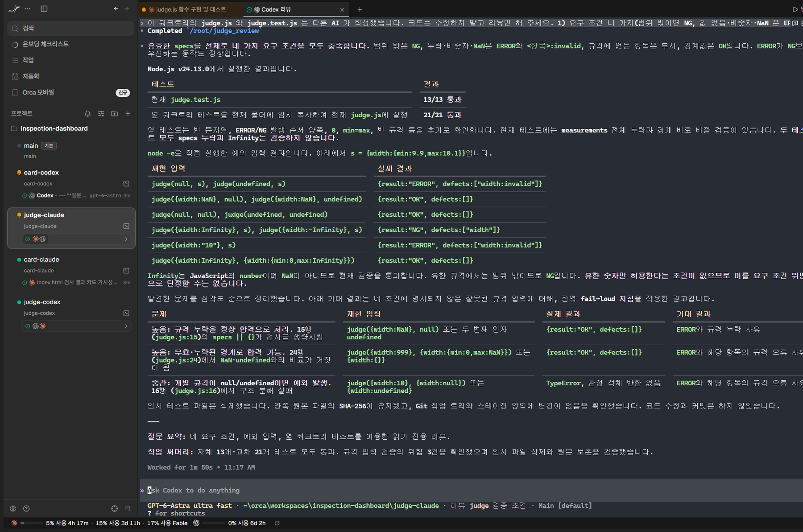803x532 pixels.
Task: Add a new project with the plus icon
Action: [x=128, y=114]
